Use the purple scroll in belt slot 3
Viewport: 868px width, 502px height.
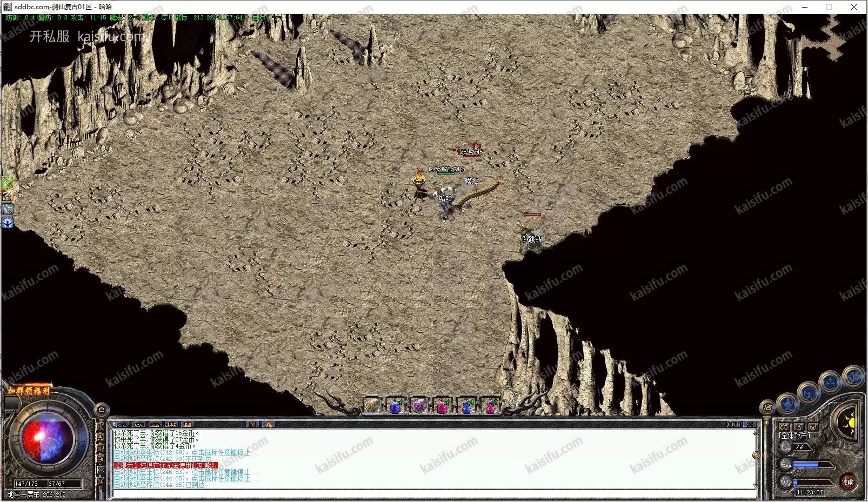click(x=419, y=405)
